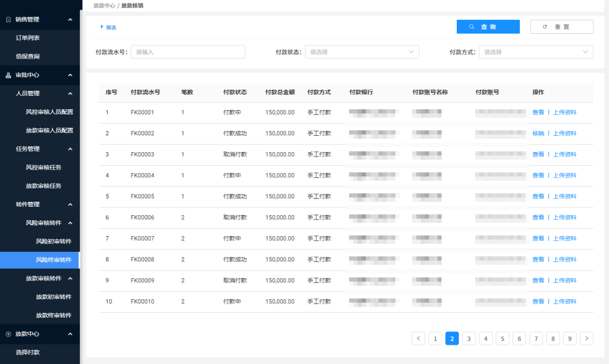Open the 付款状态 dropdown
The width and height of the screenshot is (609, 364).
(361, 51)
